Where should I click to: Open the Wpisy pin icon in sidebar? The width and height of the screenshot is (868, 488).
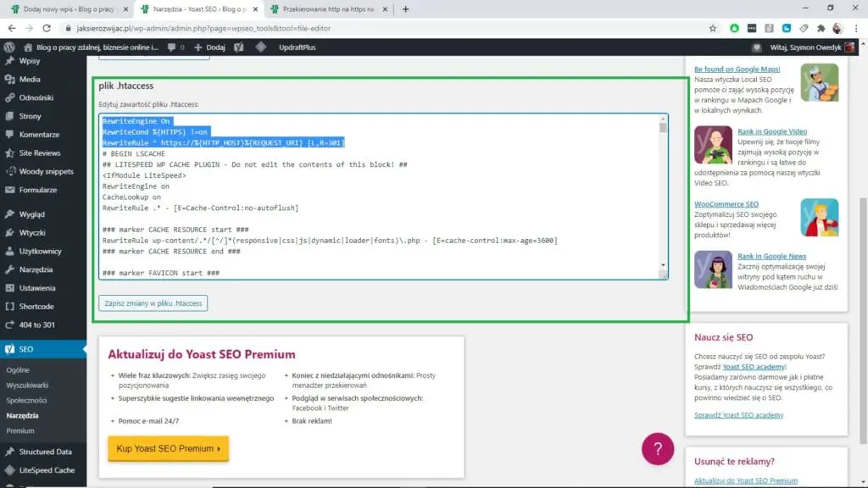[x=9, y=61]
